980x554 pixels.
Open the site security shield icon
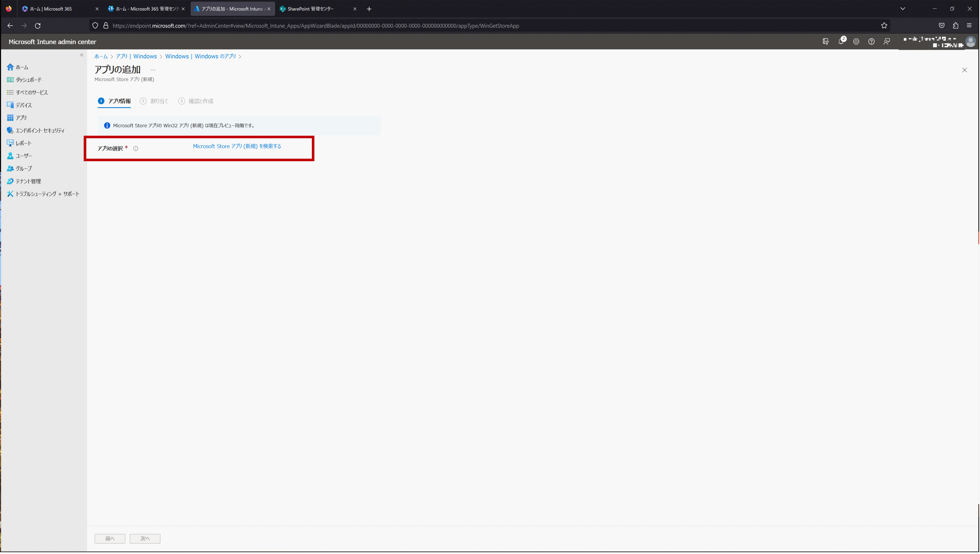(95, 26)
